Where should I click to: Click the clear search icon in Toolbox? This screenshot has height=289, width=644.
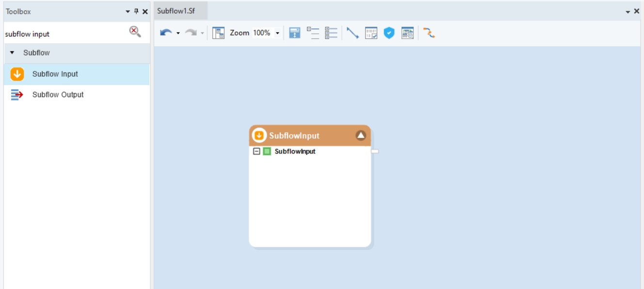[x=135, y=32]
